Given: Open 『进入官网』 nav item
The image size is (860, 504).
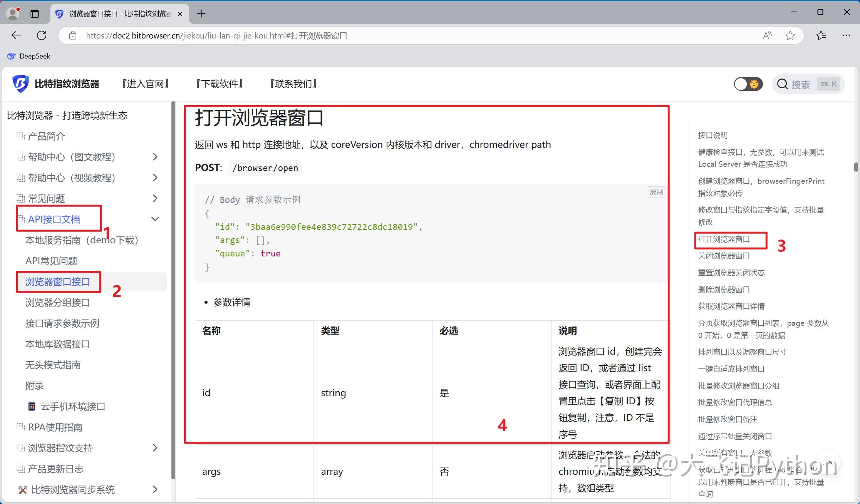Looking at the screenshot, I should pyautogui.click(x=145, y=84).
